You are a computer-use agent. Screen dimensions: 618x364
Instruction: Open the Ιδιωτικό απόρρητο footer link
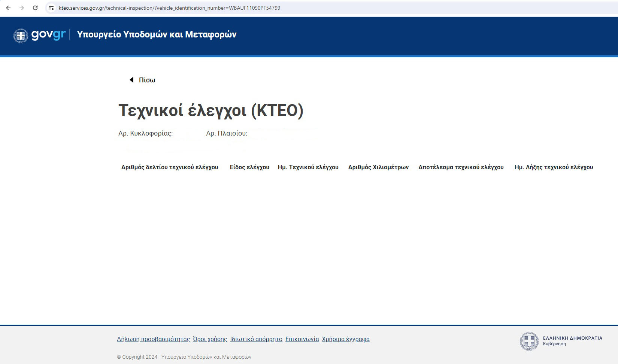point(256,339)
